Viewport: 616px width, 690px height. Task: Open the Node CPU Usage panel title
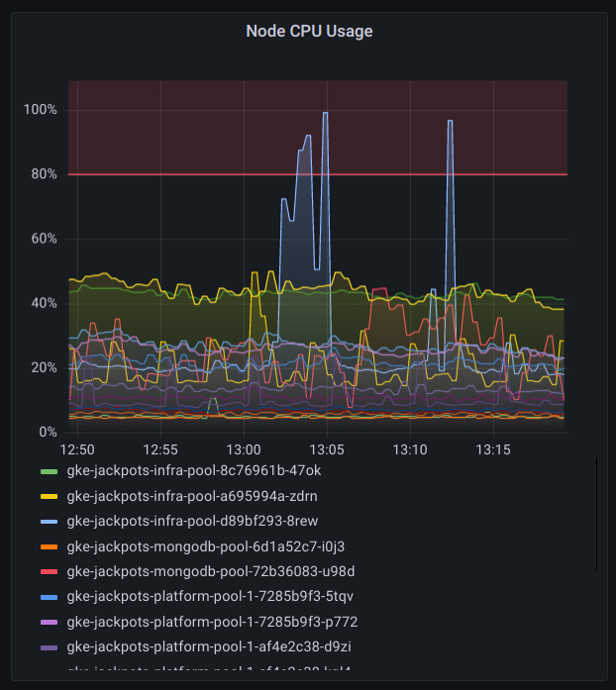(x=309, y=32)
